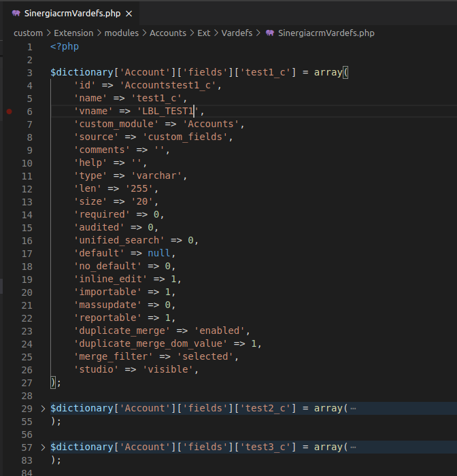The image size is (457, 476).
Task: Select the SinergiacrmVardefs.php editor tab
Action: pos(72,14)
